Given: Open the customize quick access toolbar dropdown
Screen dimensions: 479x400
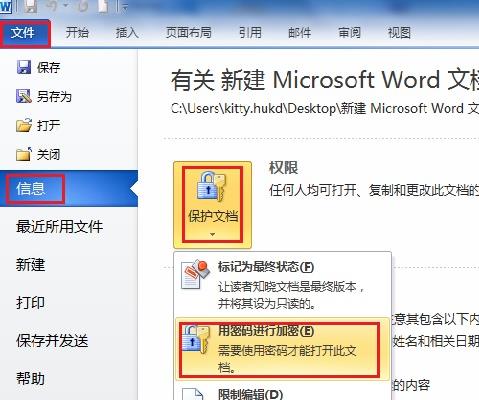Looking at the screenshot, I should [125, 7].
